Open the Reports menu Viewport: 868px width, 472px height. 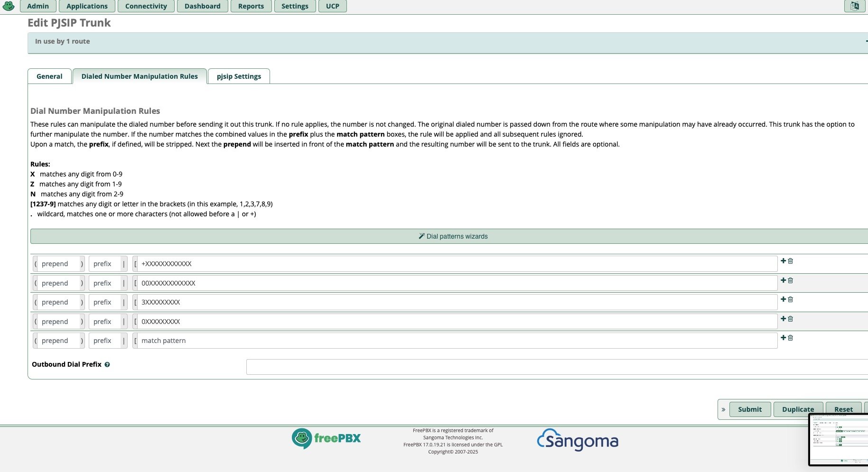coord(251,6)
